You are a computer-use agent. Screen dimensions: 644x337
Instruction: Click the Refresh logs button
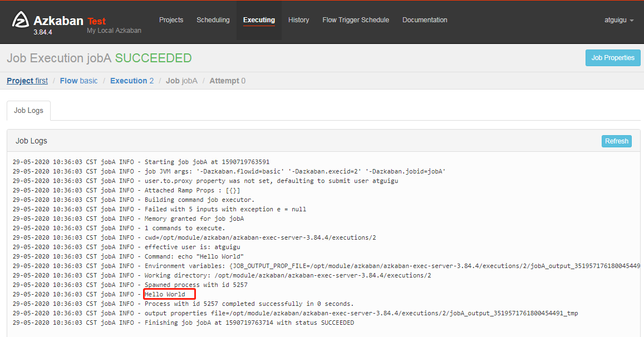pyautogui.click(x=617, y=141)
